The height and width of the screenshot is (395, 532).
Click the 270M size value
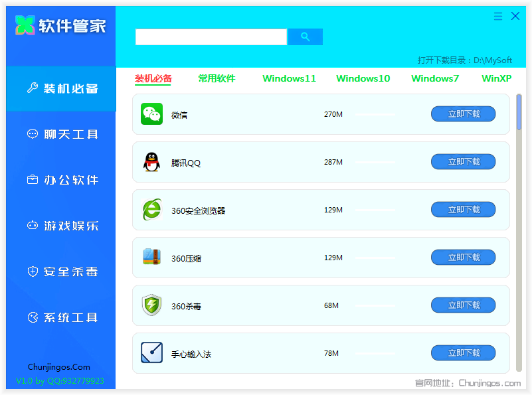[333, 114]
